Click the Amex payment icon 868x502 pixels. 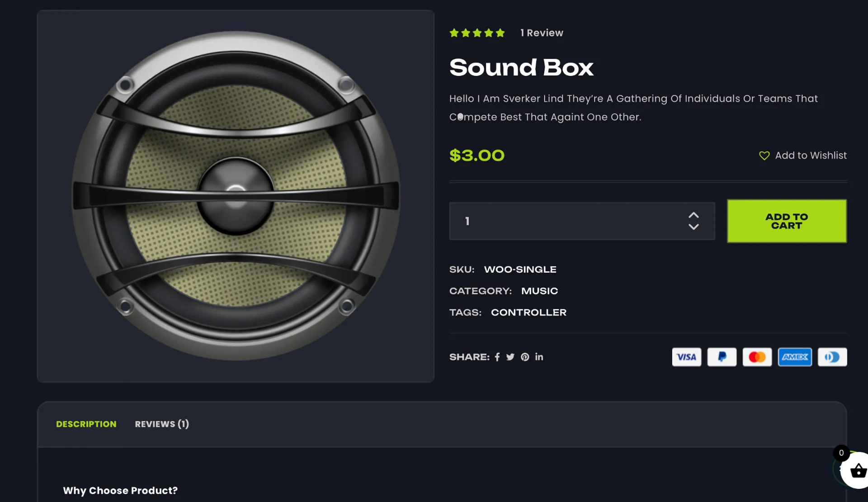pyautogui.click(x=795, y=357)
